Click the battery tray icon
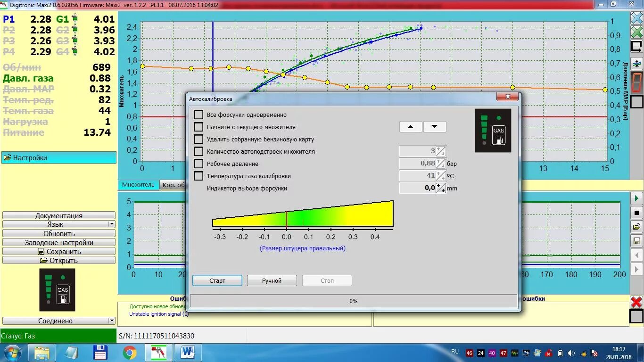The width and height of the screenshot is (644, 362). click(560, 353)
